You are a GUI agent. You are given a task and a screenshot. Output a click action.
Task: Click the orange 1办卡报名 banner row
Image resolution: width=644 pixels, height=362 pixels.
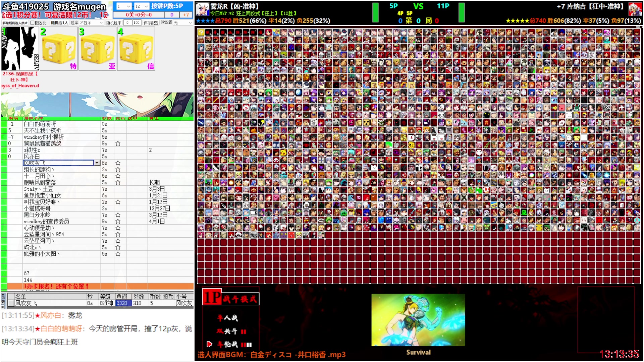[x=100, y=286]
